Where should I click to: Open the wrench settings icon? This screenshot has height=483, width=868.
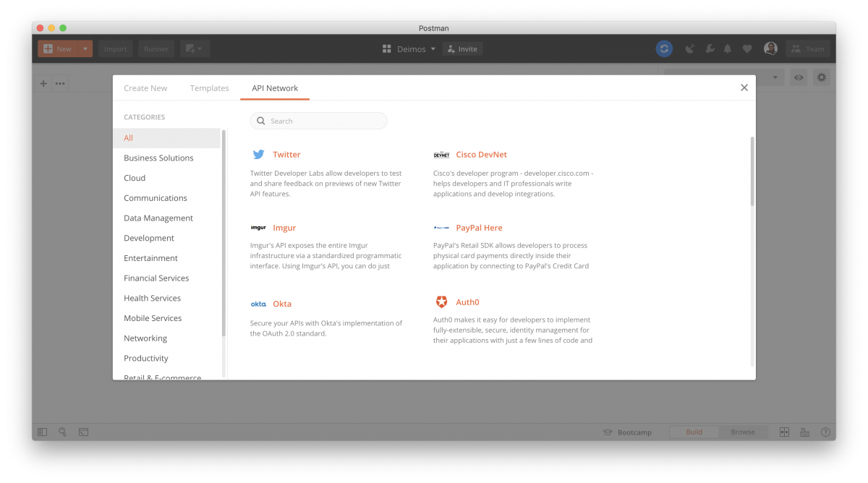pos(710,49)
